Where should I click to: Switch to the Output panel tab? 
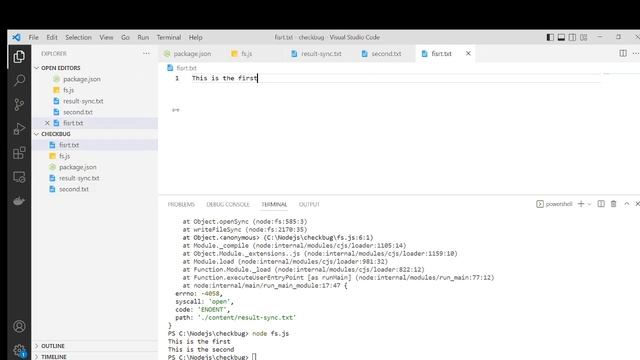pyautogui.click(x=309, y=204)
